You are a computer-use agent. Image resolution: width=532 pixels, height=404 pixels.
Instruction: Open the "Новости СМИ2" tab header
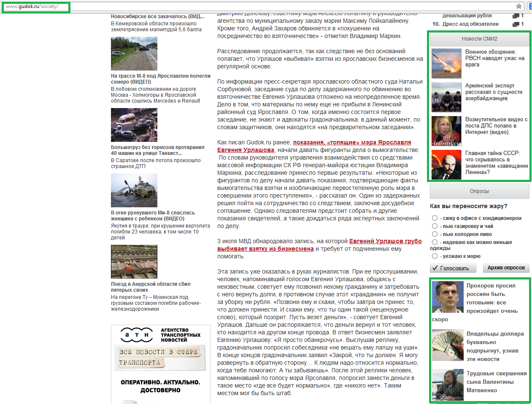click(x=479, y=39)
